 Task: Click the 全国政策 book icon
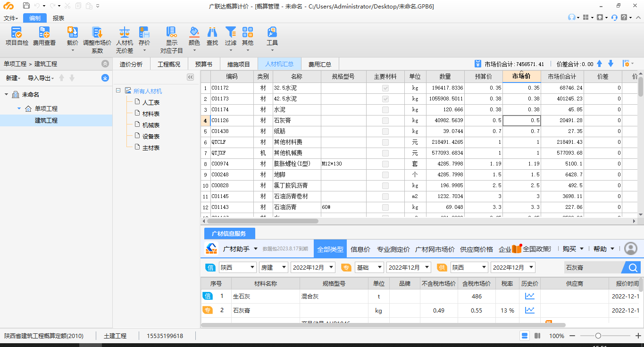coord(517,248)
